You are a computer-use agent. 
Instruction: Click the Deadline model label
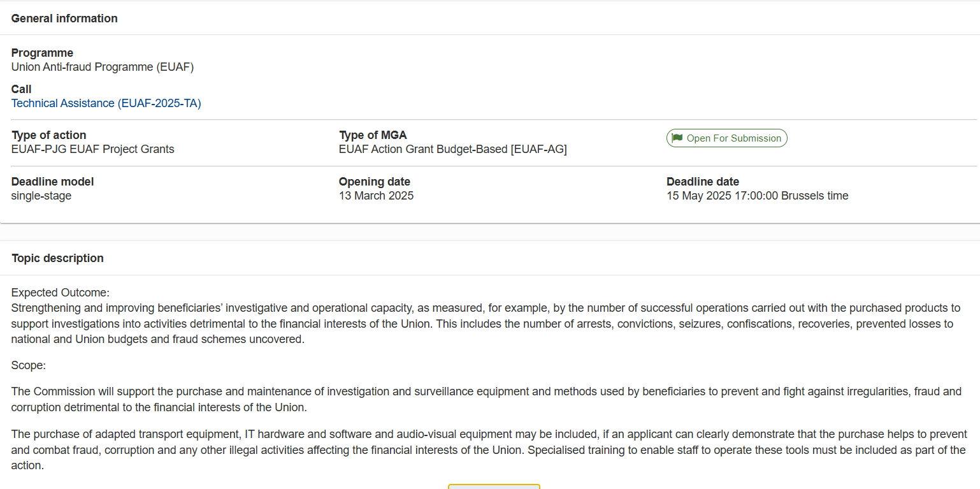click(x=53, y=182)
